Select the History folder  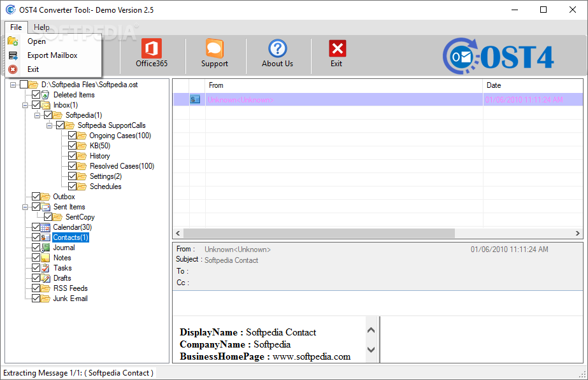coord(100,156)
